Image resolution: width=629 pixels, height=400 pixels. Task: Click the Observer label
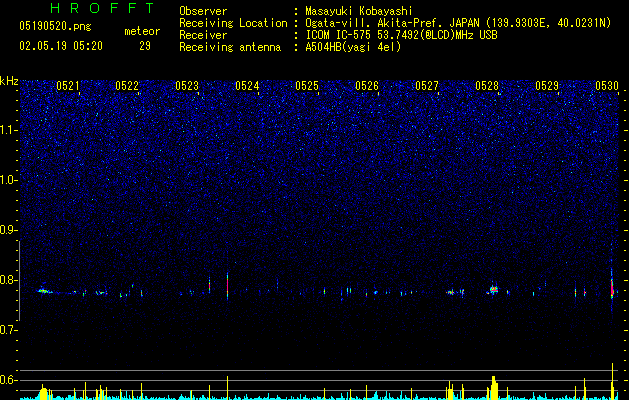pos(203,11)
